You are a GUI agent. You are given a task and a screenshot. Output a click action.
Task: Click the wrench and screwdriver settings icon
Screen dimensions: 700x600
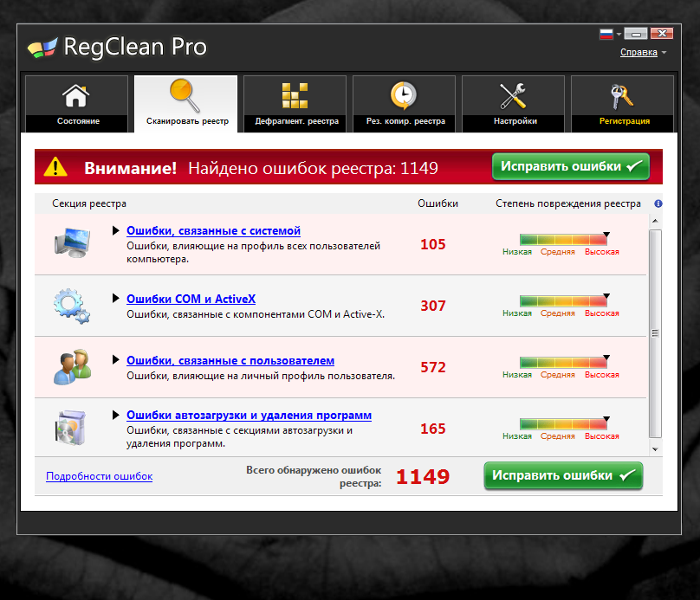pos(515,94)
